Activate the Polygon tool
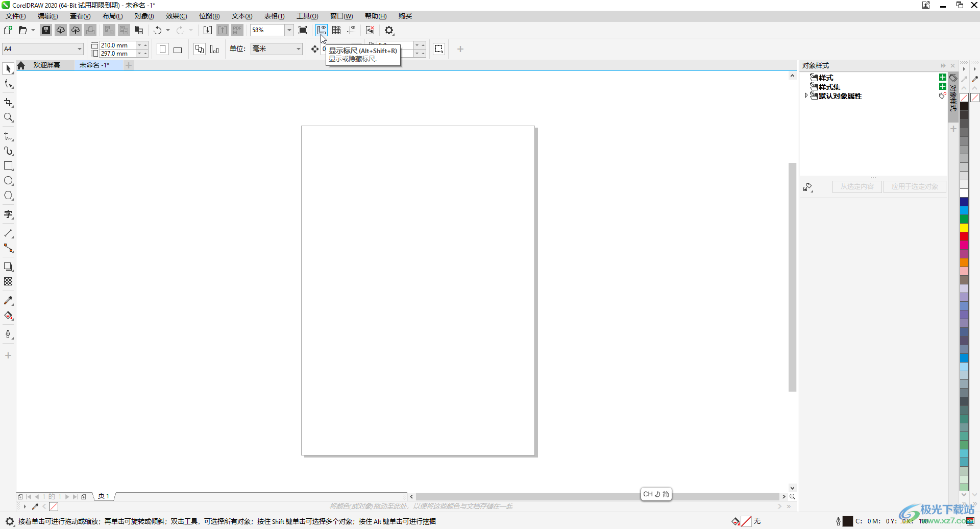The height and width of the screenshot is (529, 980). coord(8,196)
